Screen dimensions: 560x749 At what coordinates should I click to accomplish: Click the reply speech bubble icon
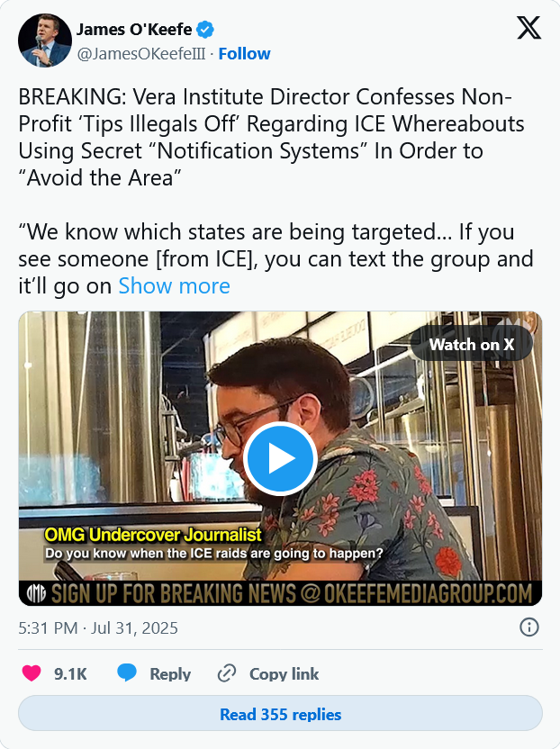(127, 672)
